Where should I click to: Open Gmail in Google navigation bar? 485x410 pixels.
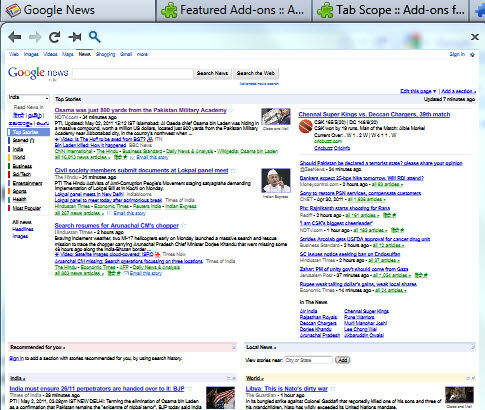coord(126,54)
